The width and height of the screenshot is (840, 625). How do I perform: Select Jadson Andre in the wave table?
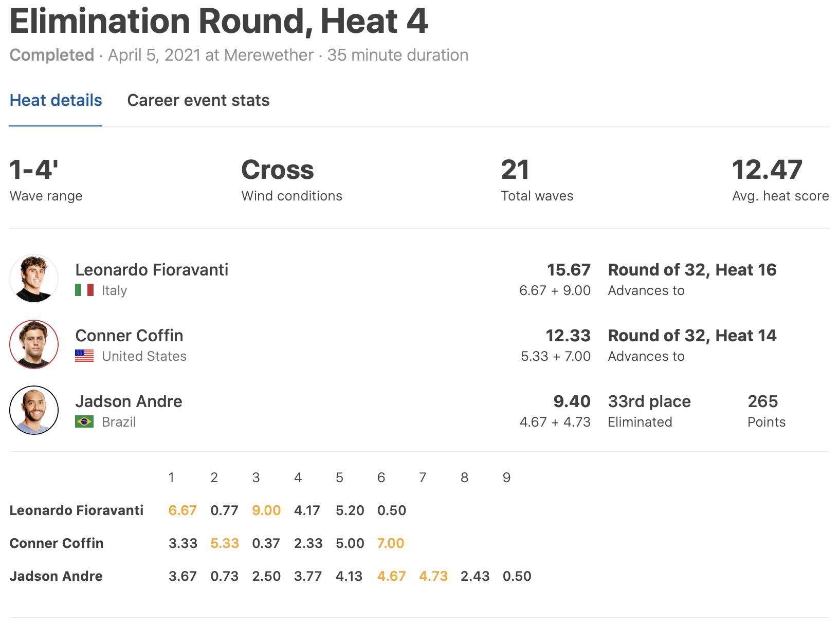[56, 576]
